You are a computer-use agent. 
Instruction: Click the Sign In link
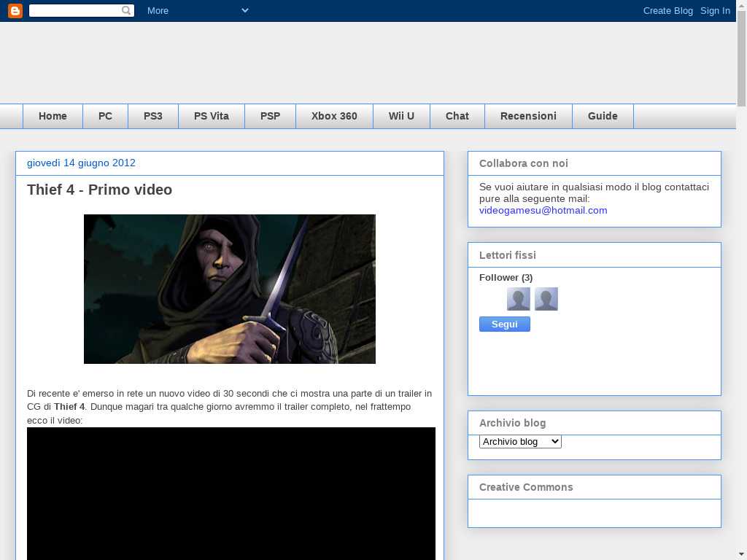tap(715, 10)
